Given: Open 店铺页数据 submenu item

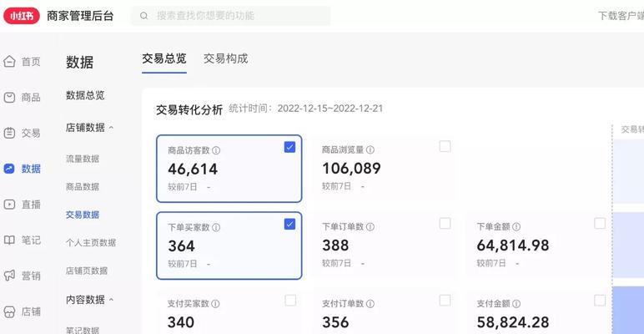Looking at the screenshot, I should point(87,271).
